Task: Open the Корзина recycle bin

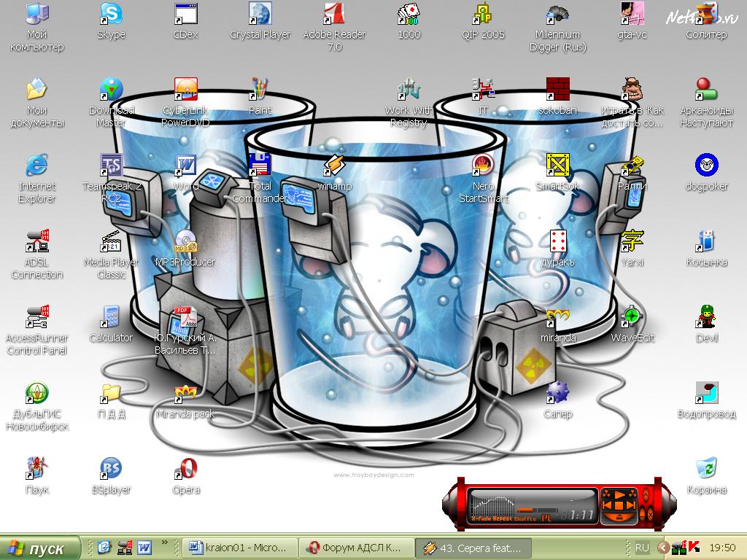Action: click(x=706, y=469)
